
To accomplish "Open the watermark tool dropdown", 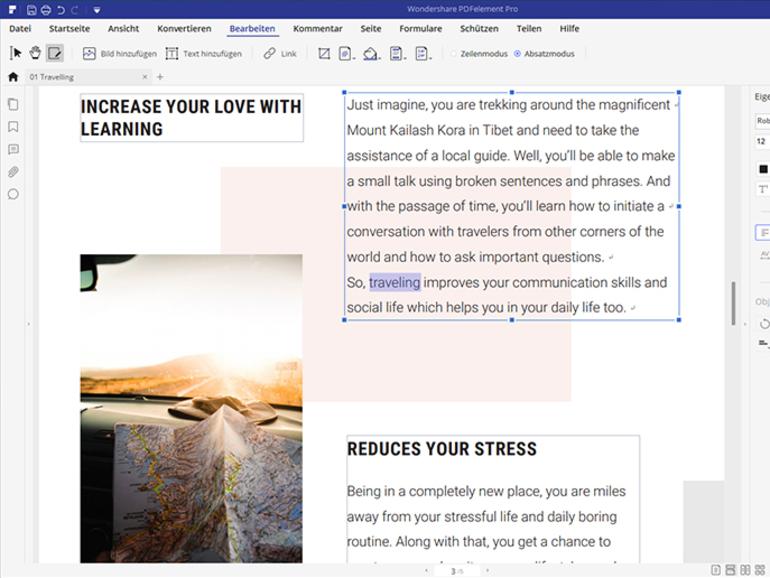I will [346, 53].
